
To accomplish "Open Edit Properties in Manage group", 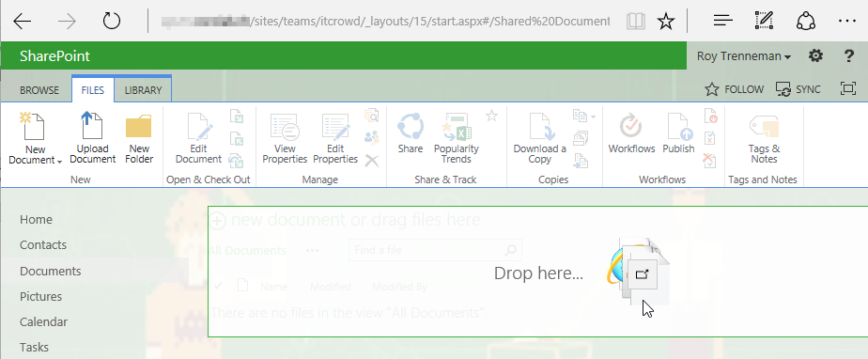I will coord(335,137).
